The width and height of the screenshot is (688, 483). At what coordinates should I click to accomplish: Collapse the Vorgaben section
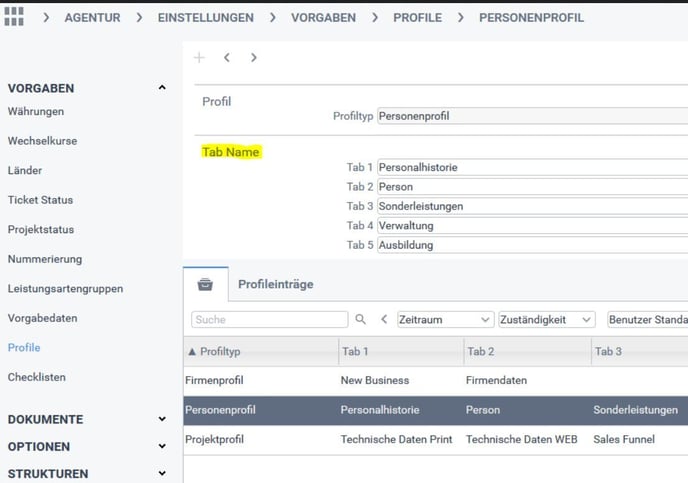(x=162, y=88)
